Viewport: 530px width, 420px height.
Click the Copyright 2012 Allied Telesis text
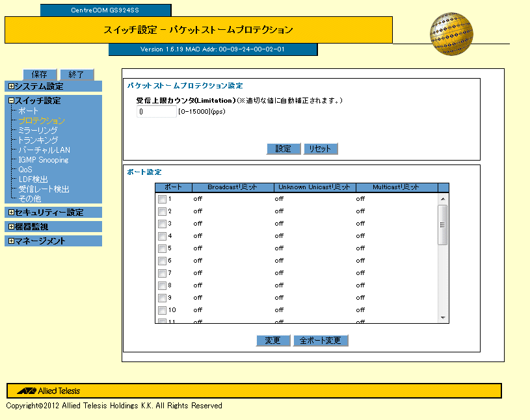click(114, 406)
